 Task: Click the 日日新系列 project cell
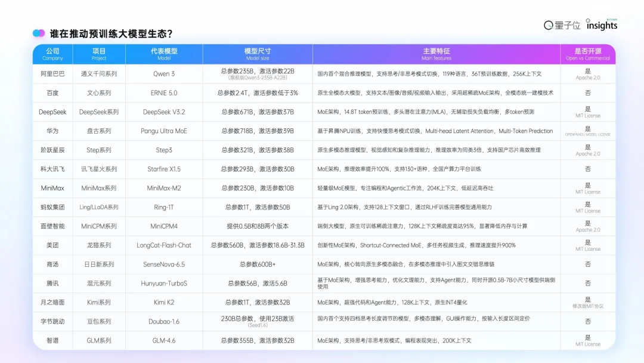[99, 264]
